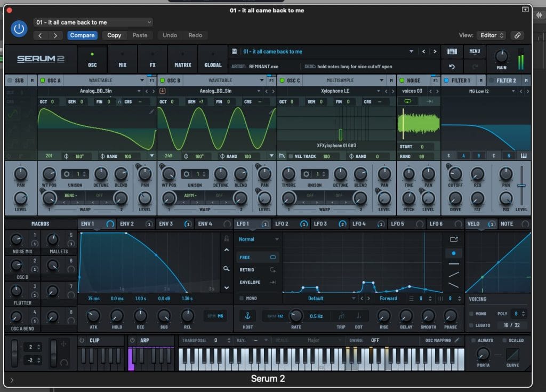Switch to the MIX tab
Viewport: 546px width, 392px height.
[123, 59]
